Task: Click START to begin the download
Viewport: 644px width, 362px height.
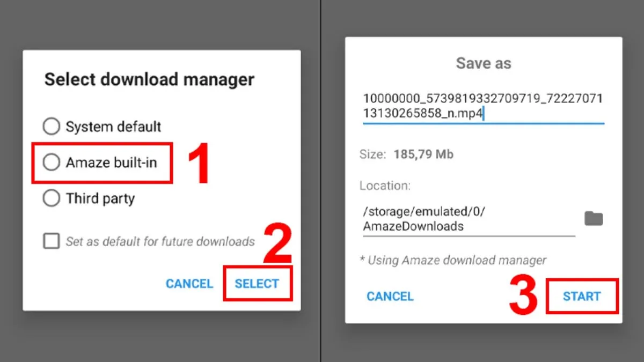Action: (582, 296)
